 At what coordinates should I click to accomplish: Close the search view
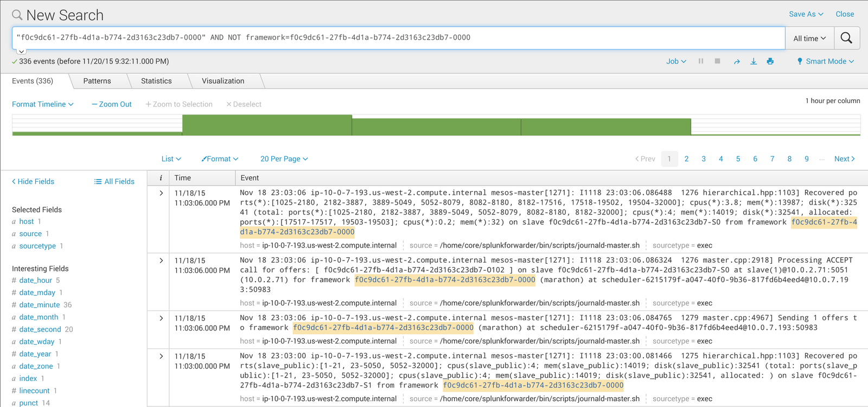coord(845,14)
